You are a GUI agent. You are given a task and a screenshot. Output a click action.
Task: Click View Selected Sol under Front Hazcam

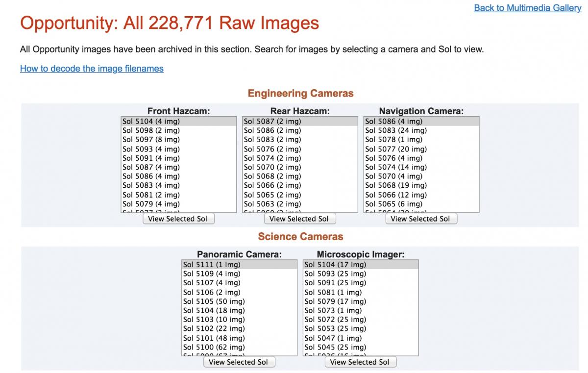178,219
